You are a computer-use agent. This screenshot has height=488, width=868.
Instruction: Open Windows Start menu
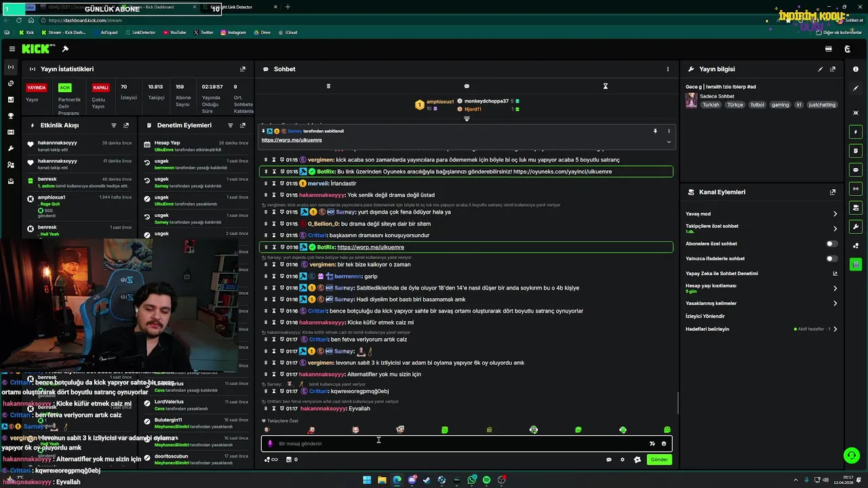[367, 480]
